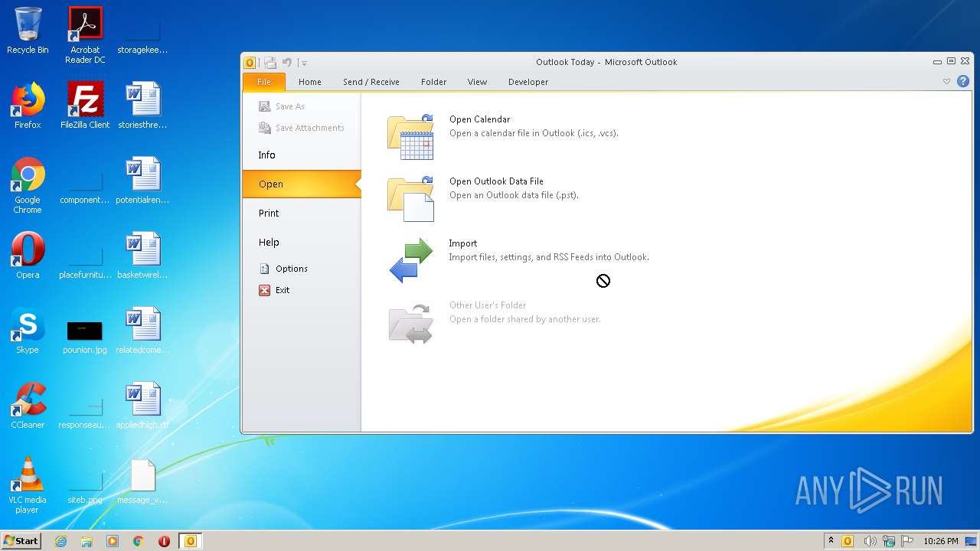Select the CCleaner desktop shortcut
The height and width of the screenshot is (551, 980).
[x=28, y=406]
